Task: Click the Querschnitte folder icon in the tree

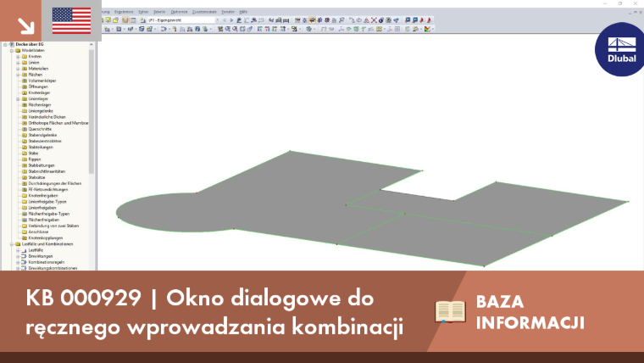Action: click(25, 129)
